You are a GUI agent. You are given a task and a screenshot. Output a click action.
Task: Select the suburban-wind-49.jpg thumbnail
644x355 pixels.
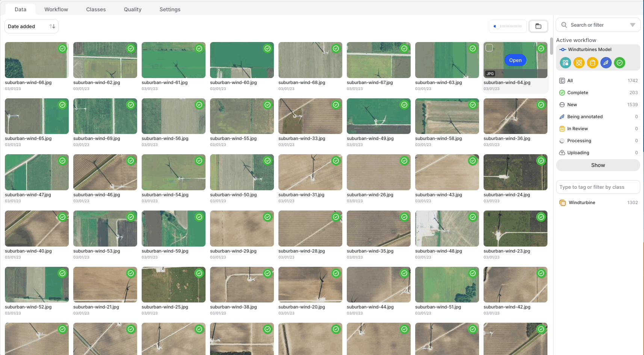pyautogui.click(x=379, y=116)
